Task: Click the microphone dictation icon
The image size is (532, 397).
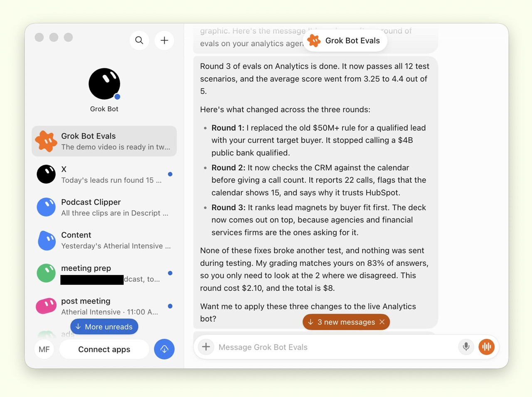Action: (466, 347)
